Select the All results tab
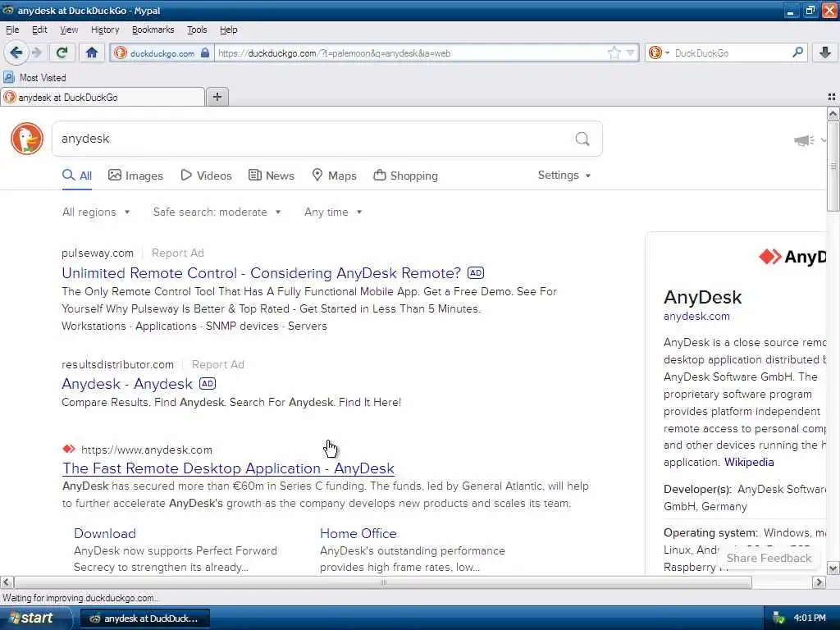 [77, 176]
